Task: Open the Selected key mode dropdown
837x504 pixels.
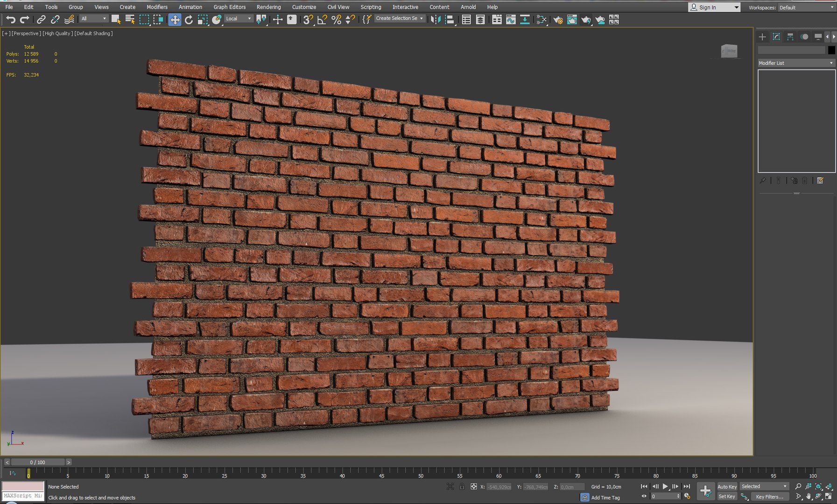Action: click(x=764, y=486)
